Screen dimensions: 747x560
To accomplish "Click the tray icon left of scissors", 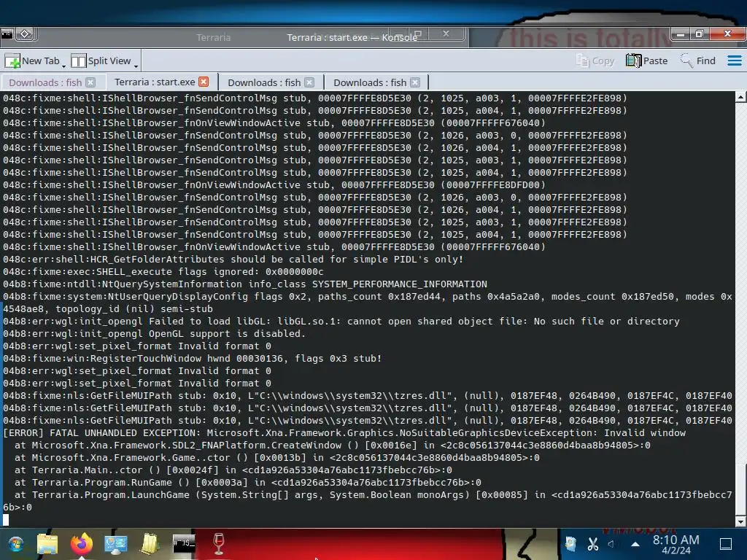I will click(570, 544).
